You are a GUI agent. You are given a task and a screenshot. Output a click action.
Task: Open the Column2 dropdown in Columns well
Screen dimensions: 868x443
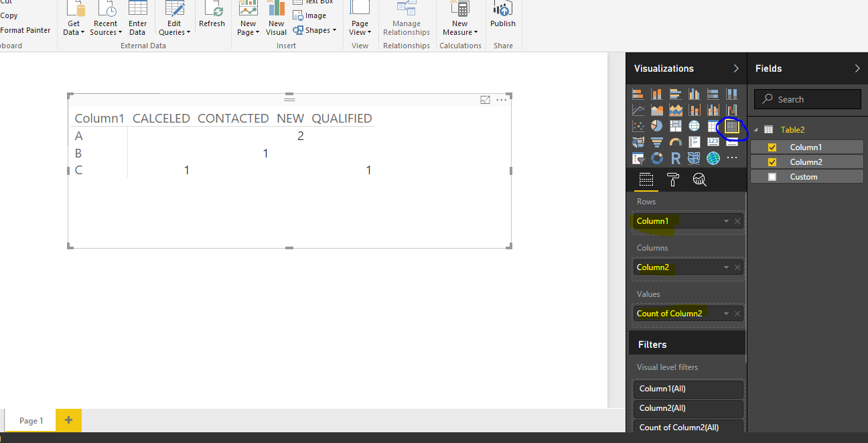coord(726,267)
